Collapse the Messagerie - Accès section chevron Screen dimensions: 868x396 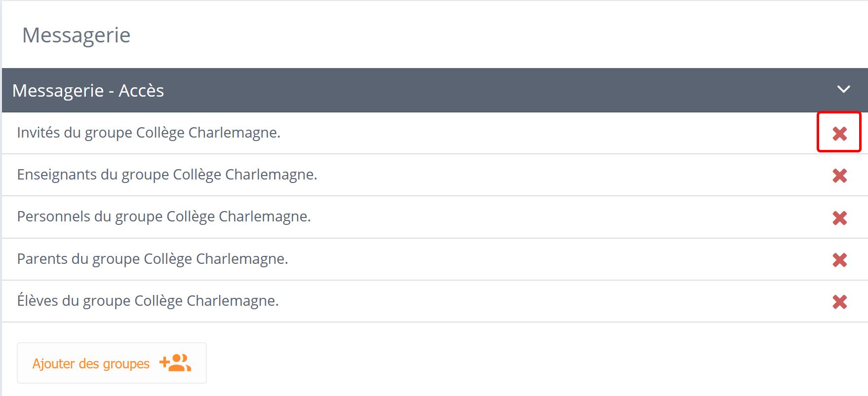point(843,89)
